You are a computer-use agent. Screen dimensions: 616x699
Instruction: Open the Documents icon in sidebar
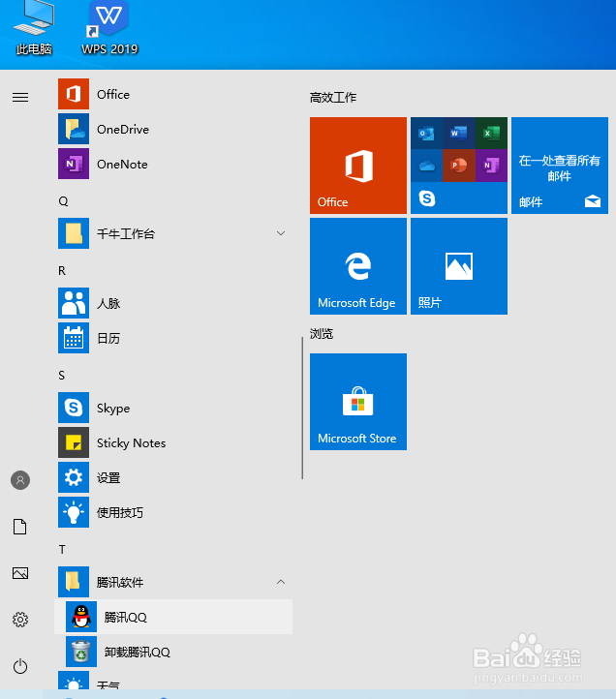click(x=20, y=527)
